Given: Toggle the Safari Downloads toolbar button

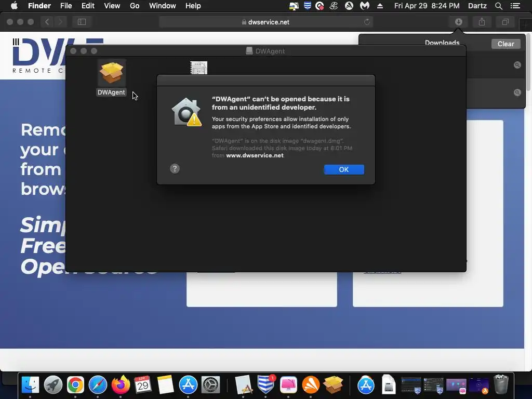Looking at the screenshot, I should pyautogui.click(x=458, y=22).
